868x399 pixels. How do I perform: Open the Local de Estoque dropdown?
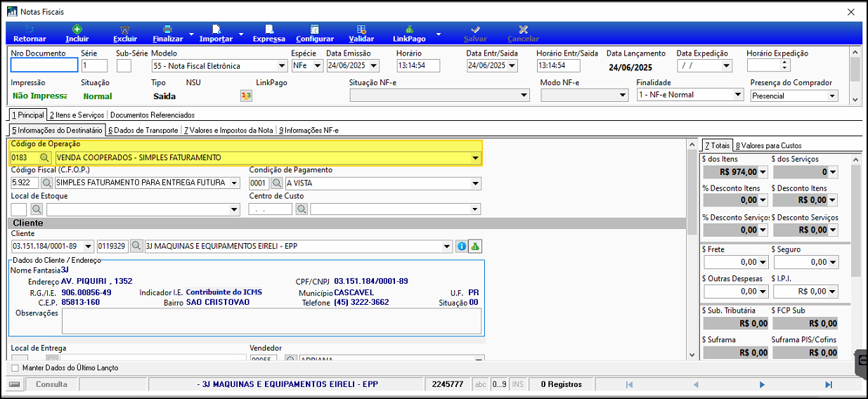click(x=234, y=209)
